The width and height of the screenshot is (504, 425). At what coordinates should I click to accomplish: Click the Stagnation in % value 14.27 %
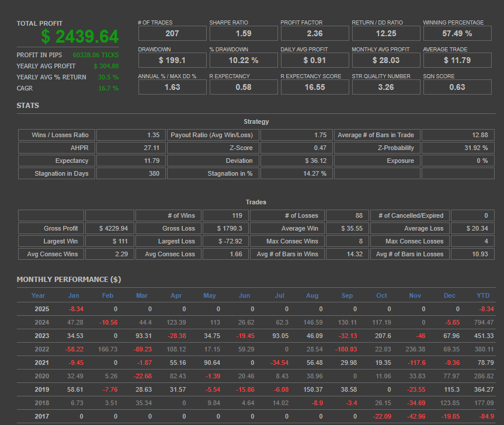click(x=315, y=173)
